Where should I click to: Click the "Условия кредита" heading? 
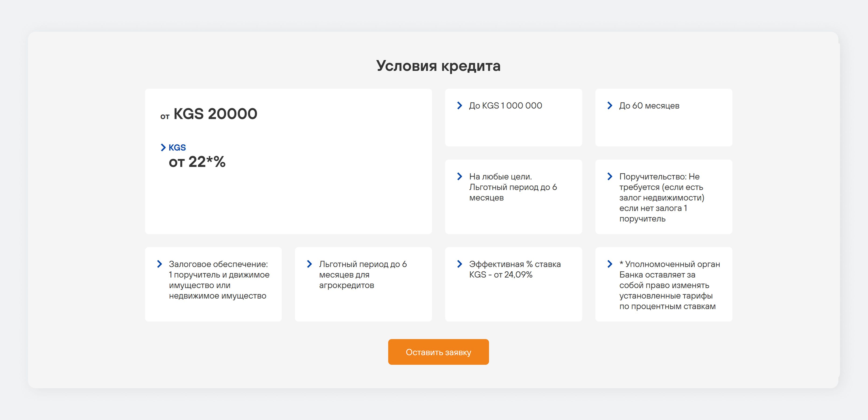(x=438, y=66)
